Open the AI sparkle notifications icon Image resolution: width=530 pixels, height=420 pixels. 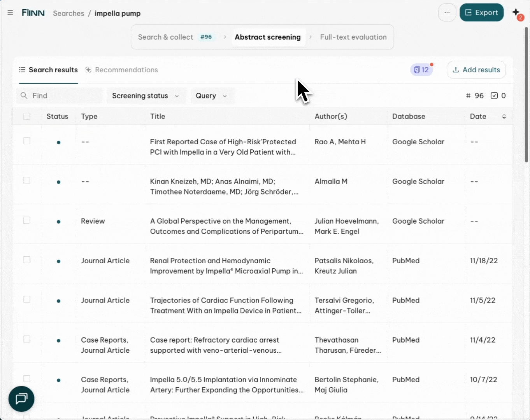[x=517, y=13]
